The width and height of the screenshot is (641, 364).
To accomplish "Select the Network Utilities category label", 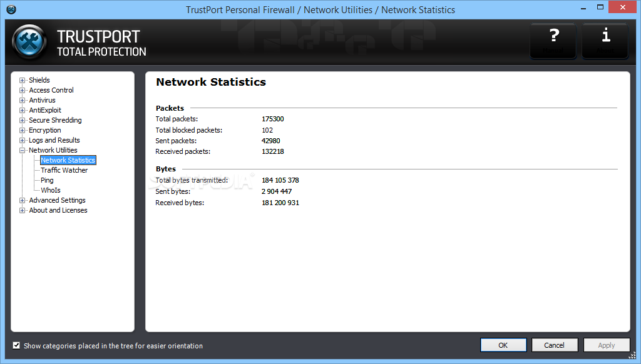I will pyautogui.click(x=53, y=150).
